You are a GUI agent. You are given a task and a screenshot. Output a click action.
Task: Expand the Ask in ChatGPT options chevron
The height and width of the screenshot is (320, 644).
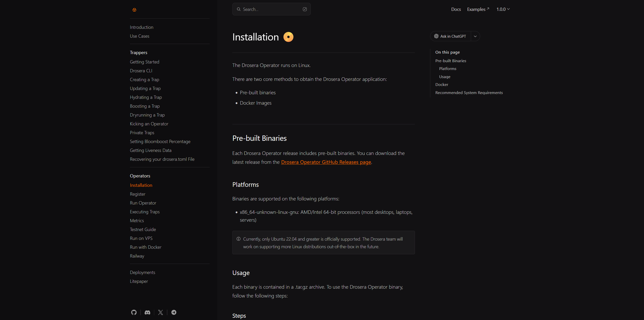[475, 36]
